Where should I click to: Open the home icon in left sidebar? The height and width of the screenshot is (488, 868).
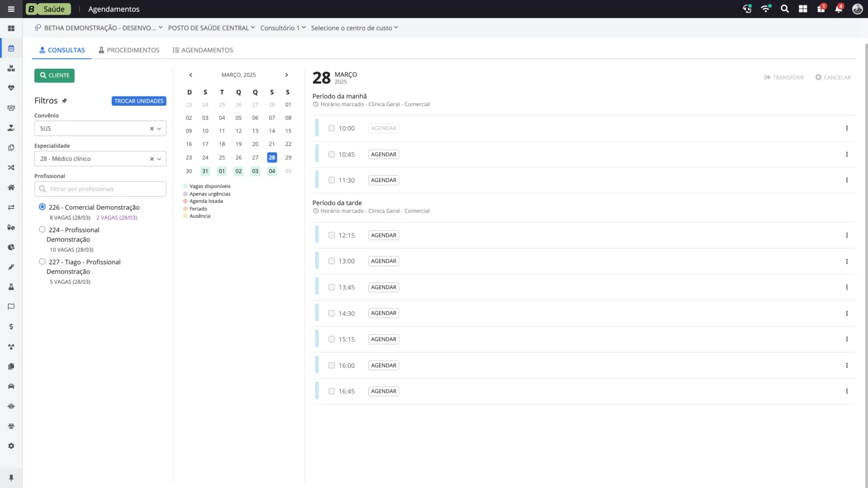11,187
